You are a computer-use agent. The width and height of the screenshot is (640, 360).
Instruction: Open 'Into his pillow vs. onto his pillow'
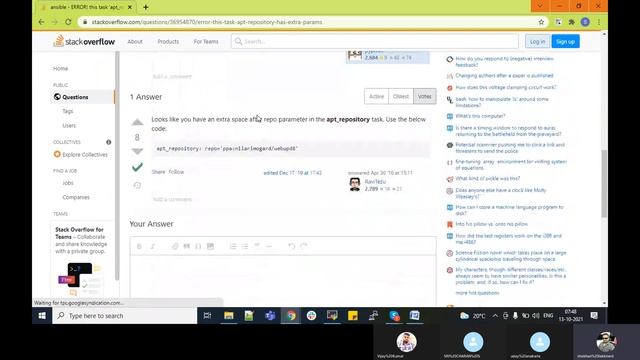click(491, 224)
